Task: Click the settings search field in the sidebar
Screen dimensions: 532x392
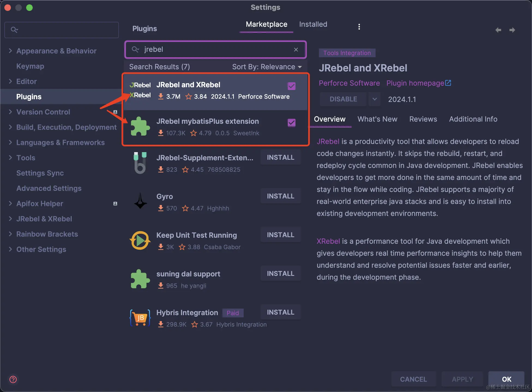Action: click(62, 30)
